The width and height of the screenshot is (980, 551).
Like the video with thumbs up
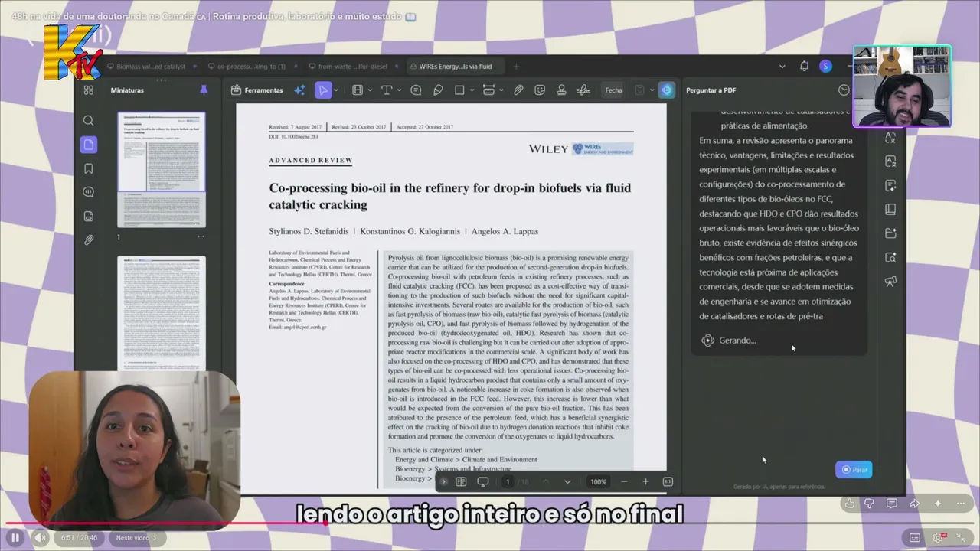click(x=849, y=504)
